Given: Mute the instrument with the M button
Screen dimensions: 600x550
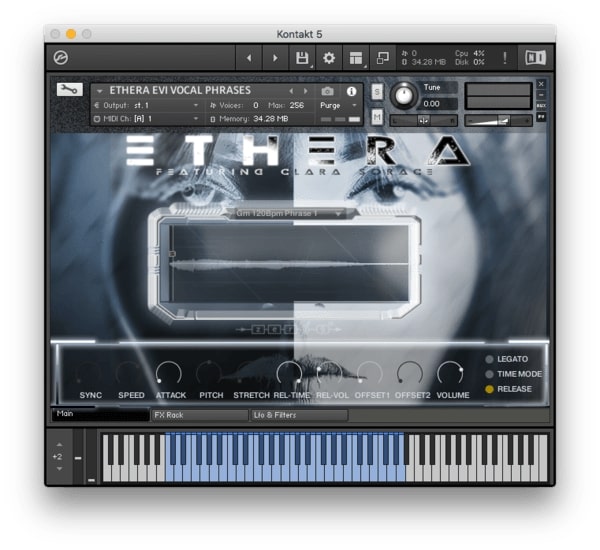Looking at the screenshot, I should 377,117.
